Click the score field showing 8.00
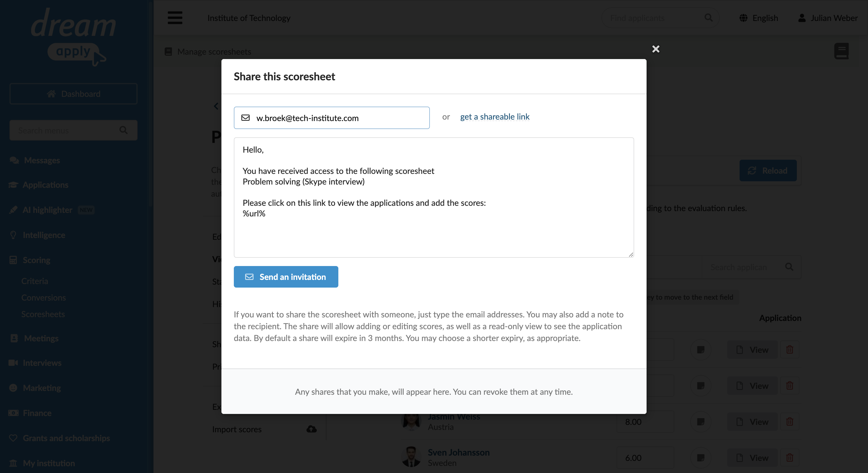868x473 pixels. pyautogui.click(x=645, y=422)
